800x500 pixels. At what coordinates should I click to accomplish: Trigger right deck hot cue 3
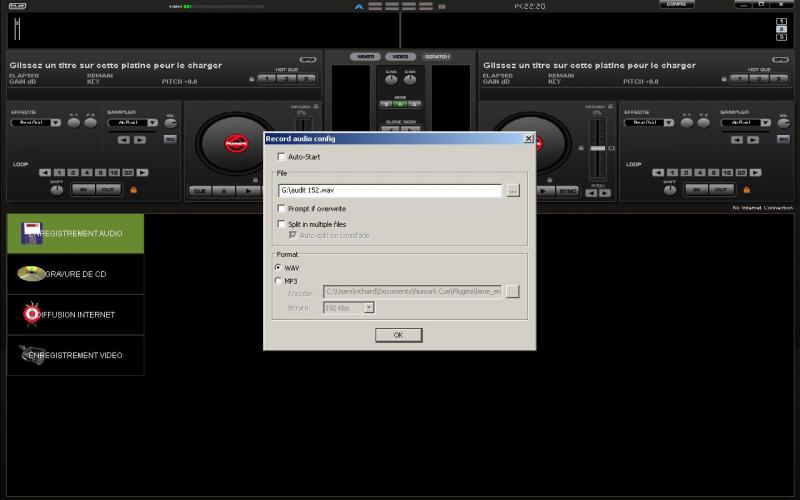coord(779,79)
